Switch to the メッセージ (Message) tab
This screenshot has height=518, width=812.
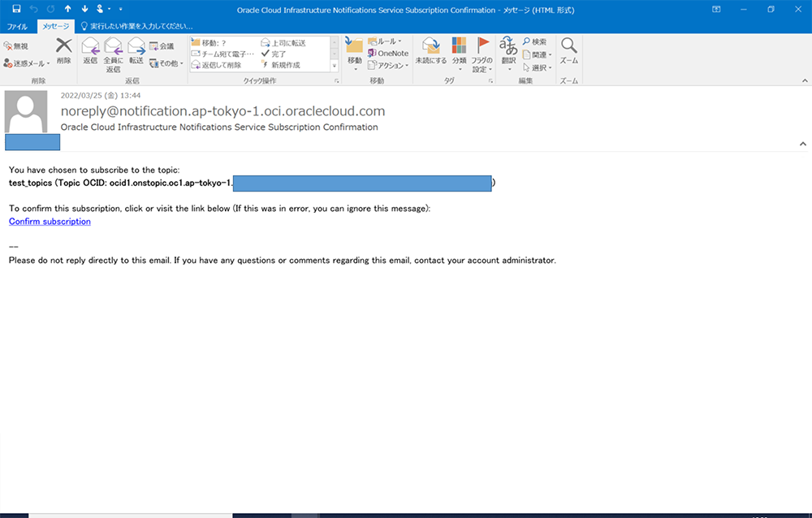click(x=55, y=27)
